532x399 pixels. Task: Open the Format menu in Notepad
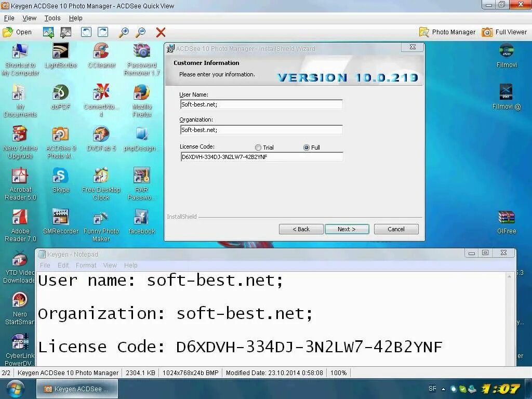pyautogui.click(x=86, y=265)
